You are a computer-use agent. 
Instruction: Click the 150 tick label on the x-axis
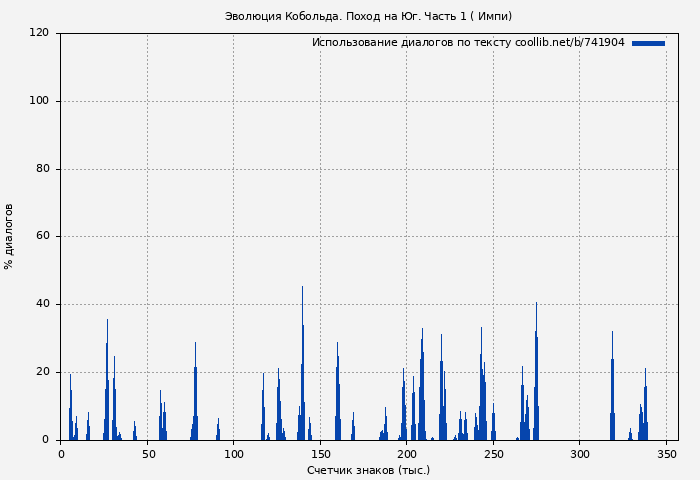point(320,454)
